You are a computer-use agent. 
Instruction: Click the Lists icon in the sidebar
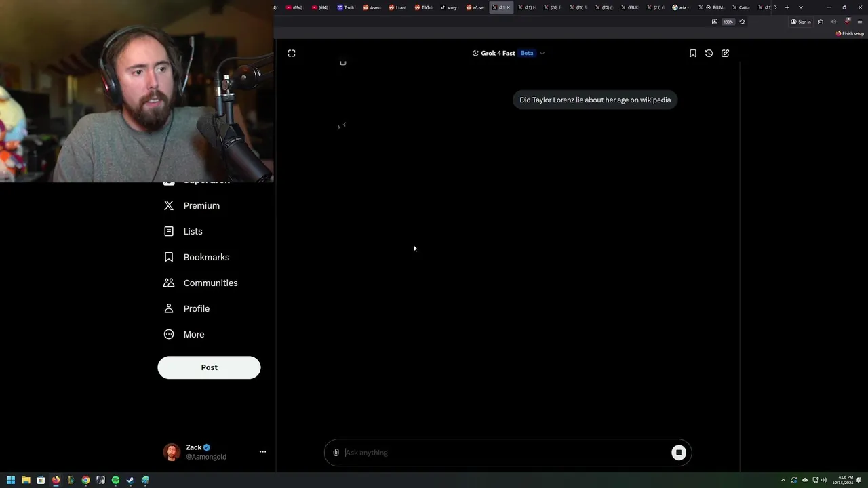click(169, 231)
